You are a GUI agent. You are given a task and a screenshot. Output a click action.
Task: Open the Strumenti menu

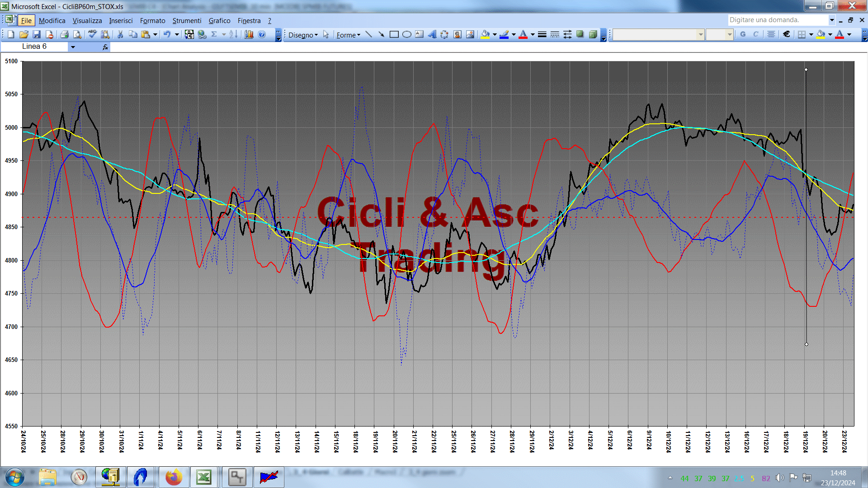187,21
